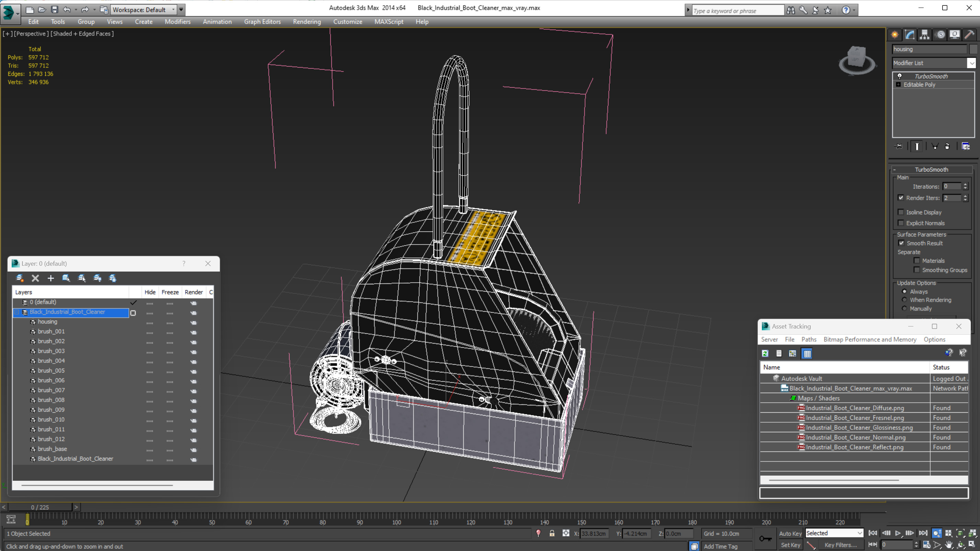
Task: Click the Save File icon in title bar
Action: [54, 10]
